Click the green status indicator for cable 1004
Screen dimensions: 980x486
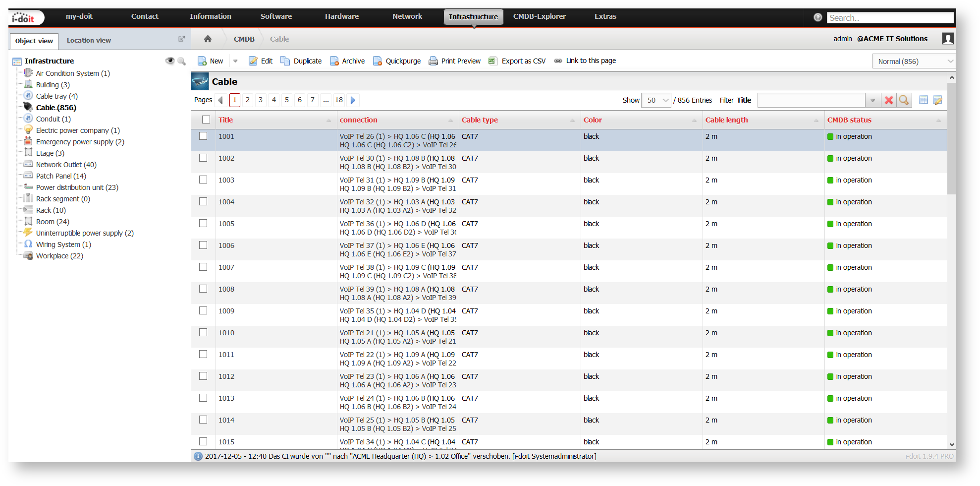click(x=830, y=202)
